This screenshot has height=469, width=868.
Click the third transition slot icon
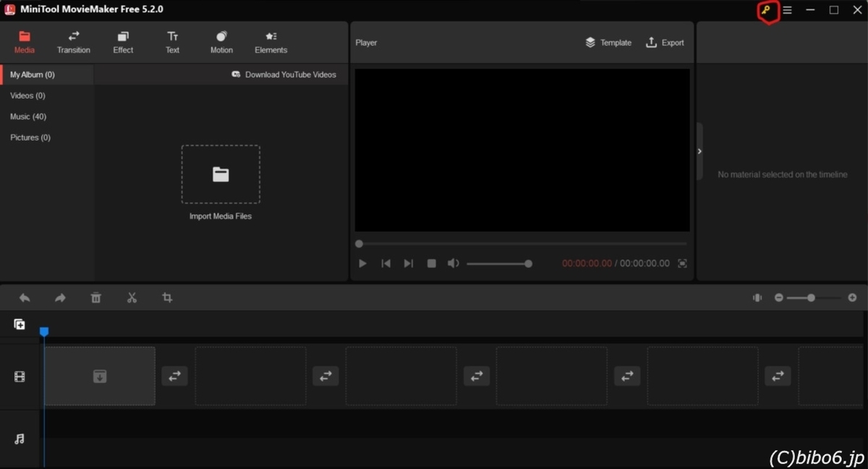(x=477, y=376)
